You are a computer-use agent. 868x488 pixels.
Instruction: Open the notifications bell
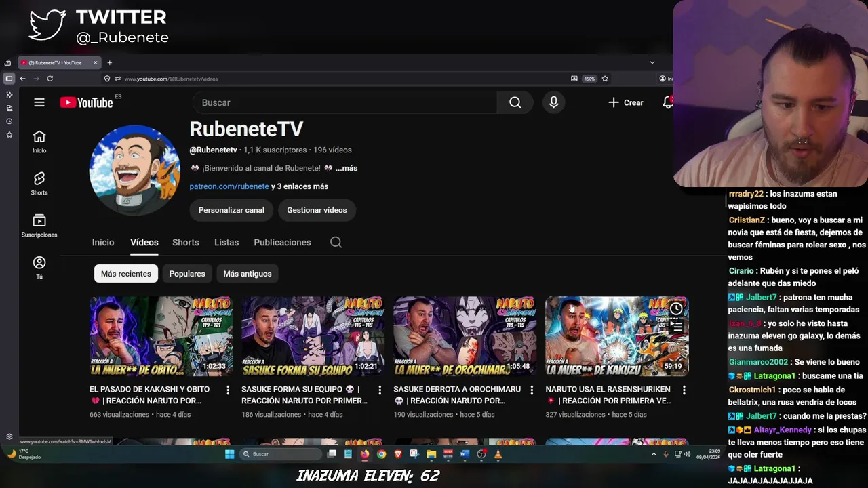[x=668, y=102]
